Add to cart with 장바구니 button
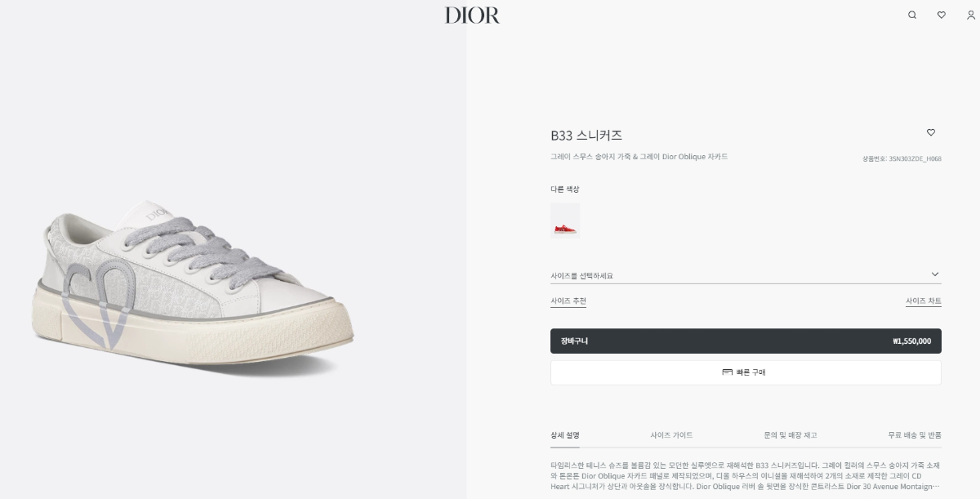 tap(746, 341)
